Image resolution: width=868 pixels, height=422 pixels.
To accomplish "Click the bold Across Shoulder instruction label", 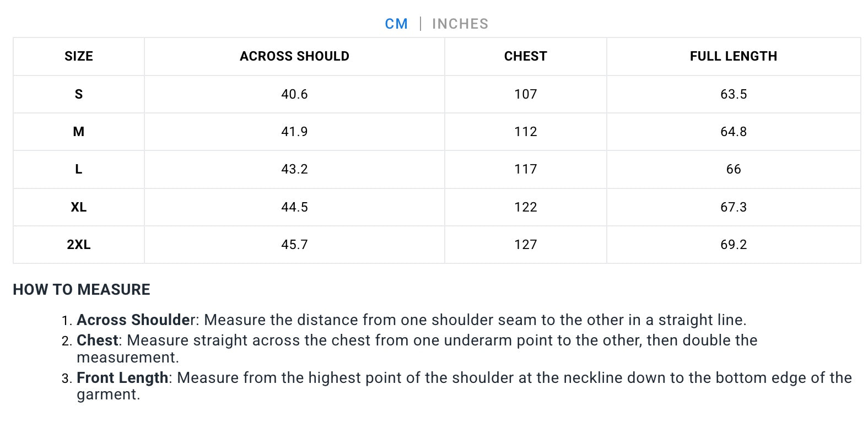I will click(136, 320).
